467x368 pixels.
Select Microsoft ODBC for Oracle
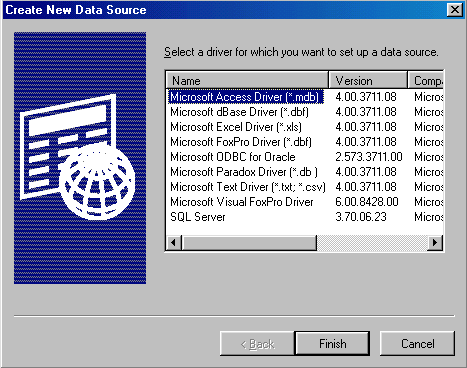point(233,157)
